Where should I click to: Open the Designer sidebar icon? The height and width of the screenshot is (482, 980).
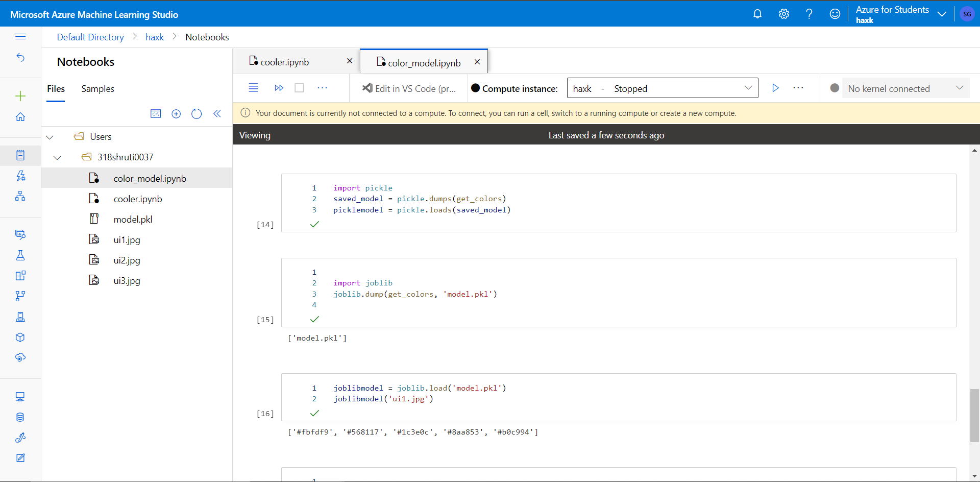tap(20, 196)
